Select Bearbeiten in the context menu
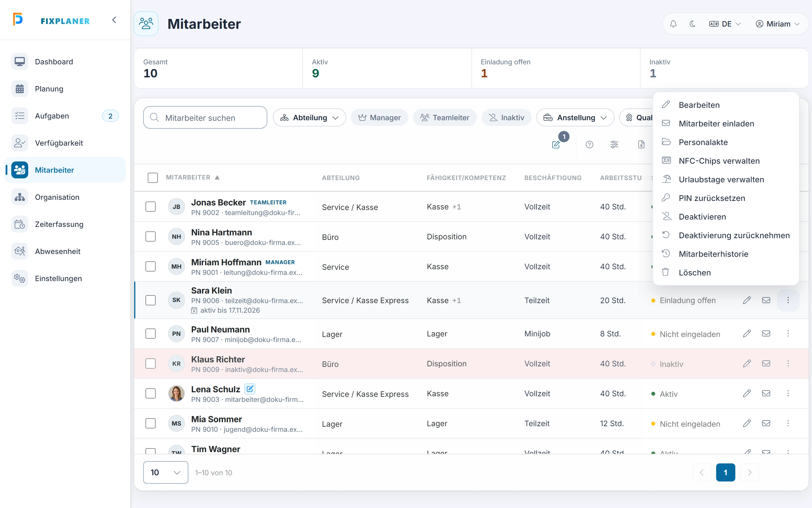This screenshot has height=508, width=812. pos(726,105)
